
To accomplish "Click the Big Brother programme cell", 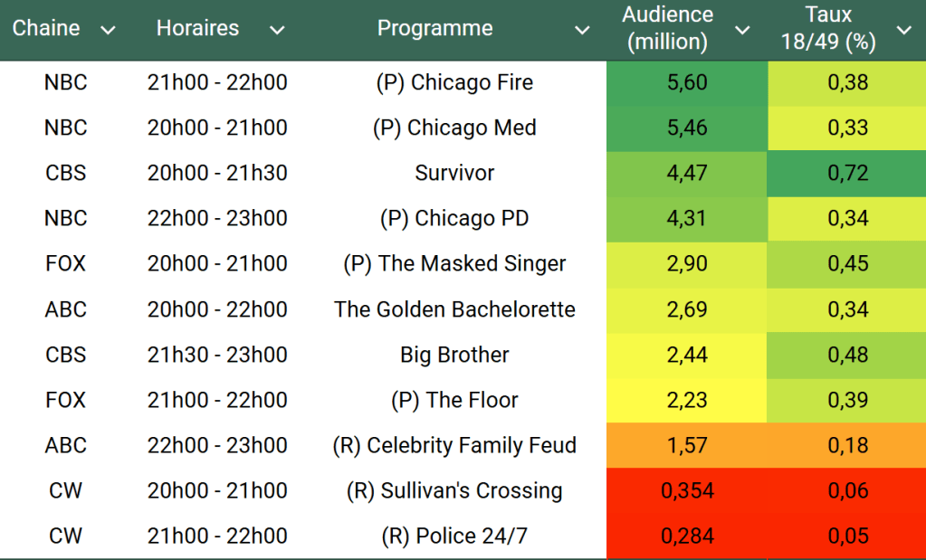I will tap(454, 355).
